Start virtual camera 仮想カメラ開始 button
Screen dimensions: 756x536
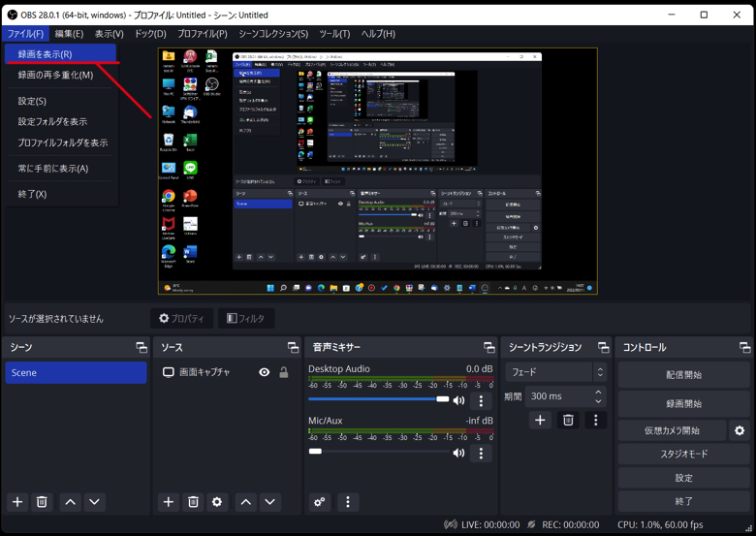click(672, 430)
